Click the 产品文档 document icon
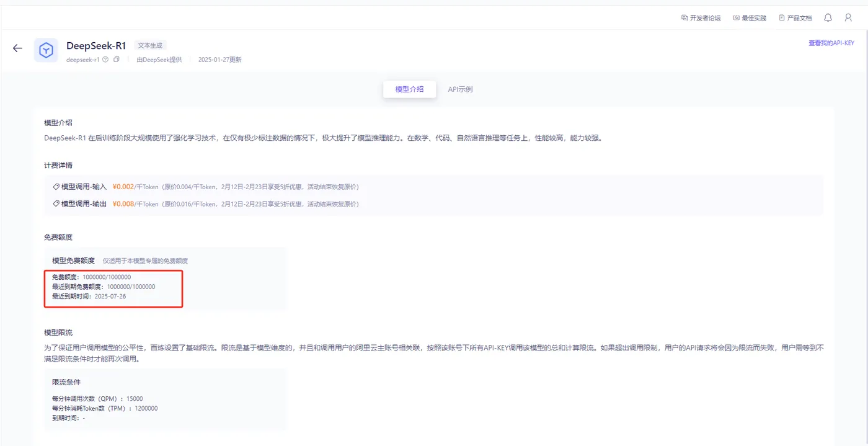 pos(782,18)
